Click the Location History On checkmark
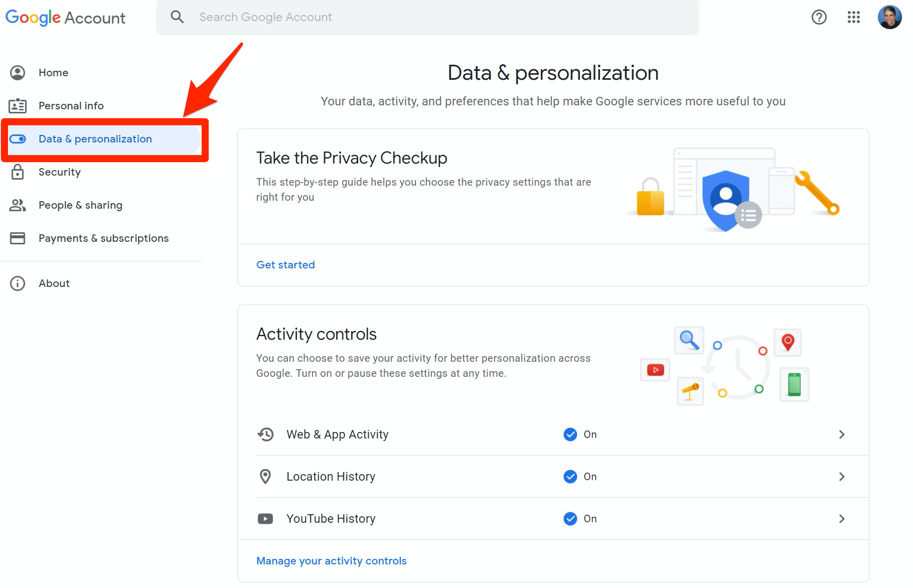 coord(570,477)
